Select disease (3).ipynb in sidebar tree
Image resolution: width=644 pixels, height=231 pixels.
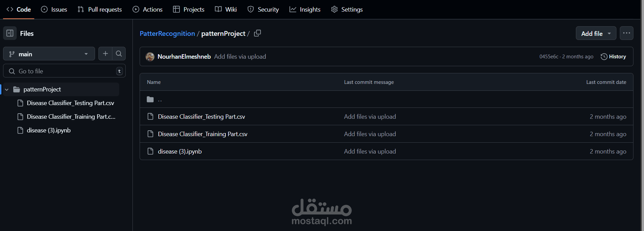49,130
